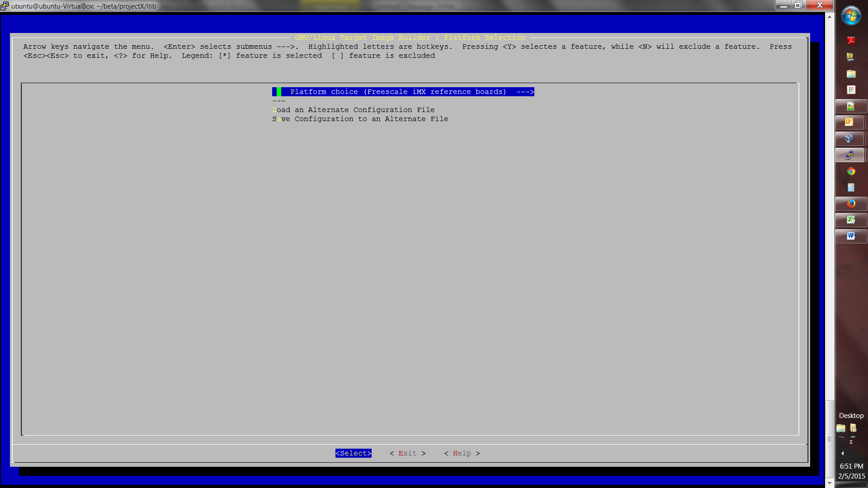Open the Windows Start orb

coord(851,16)
